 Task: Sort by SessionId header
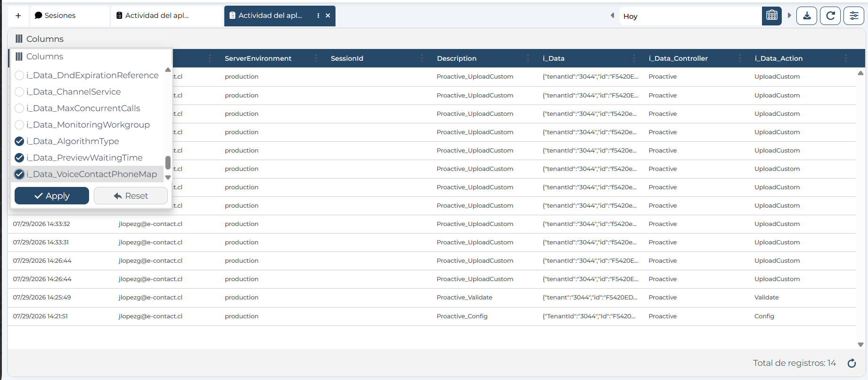pos(347,58)
